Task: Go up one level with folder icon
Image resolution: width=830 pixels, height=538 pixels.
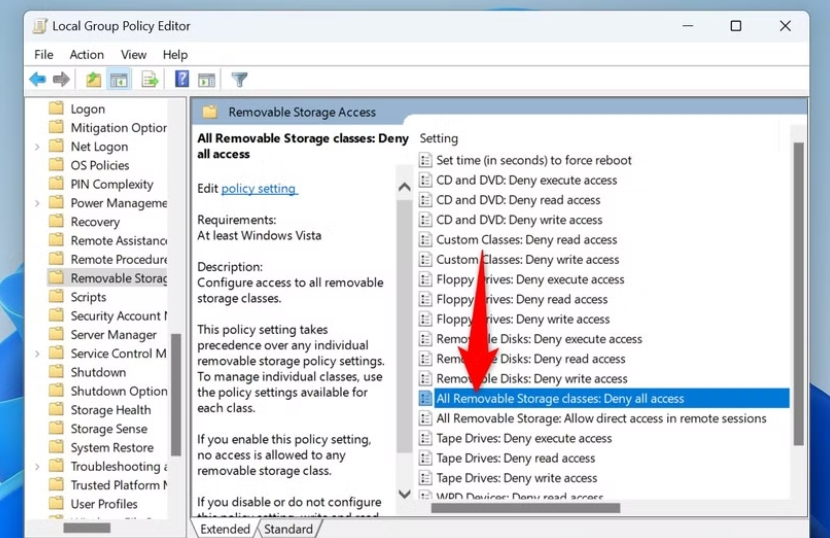Action: (x=94, y=79)
